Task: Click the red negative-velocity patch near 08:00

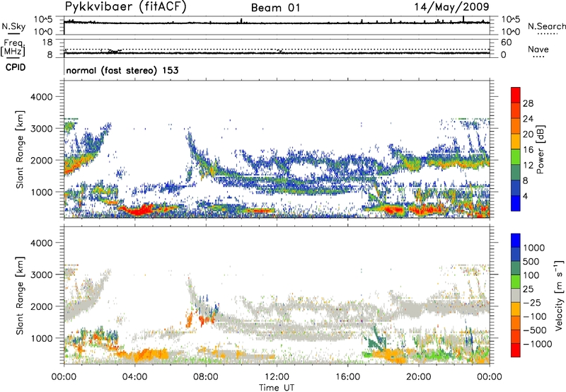Action: coord(207,319)
